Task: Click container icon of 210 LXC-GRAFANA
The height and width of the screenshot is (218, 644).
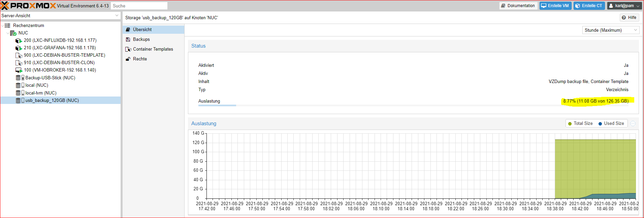Action: (19, 48)
